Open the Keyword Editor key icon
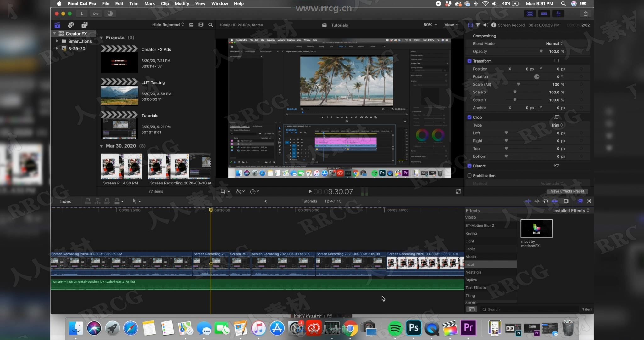 pyautogui.click(x=96, y=14)
